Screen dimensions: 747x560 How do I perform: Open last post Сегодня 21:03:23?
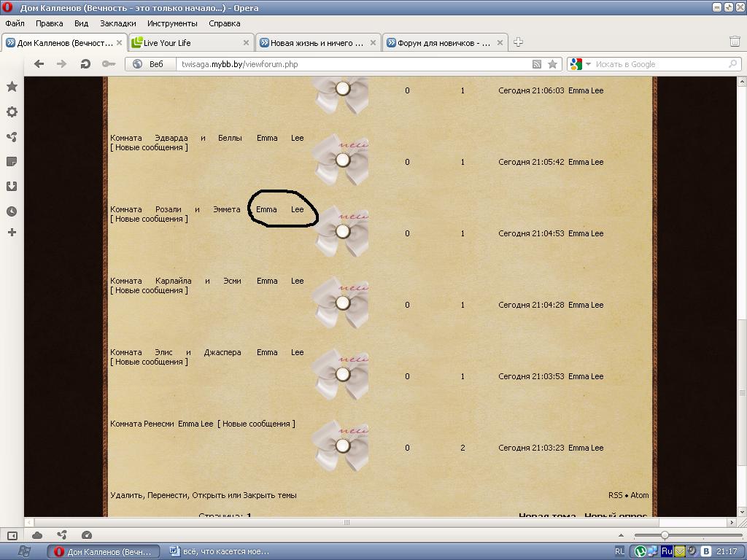(531, 448)
